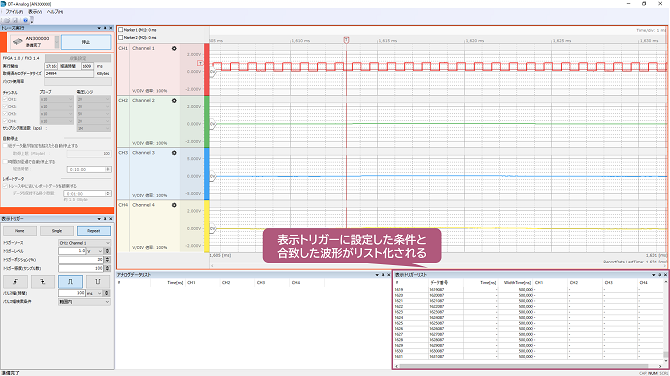
Task: Click CH1 zero-volt ground marker
Action: pyautogui.click(x=212, y=73)
